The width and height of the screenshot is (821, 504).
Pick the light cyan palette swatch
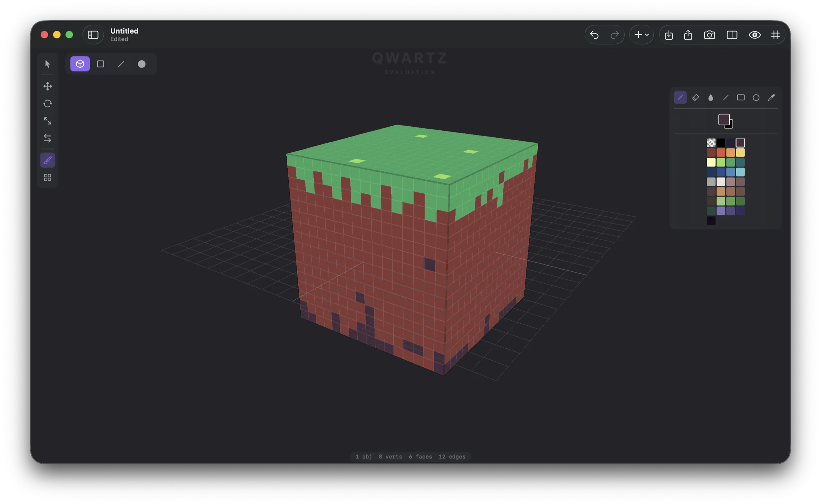(x=740, y=172)
